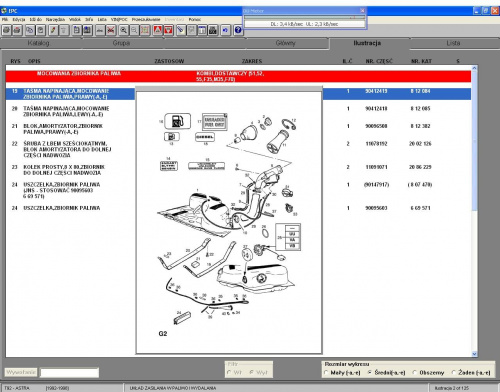Click the red down-triangle toolbar icon
500x392 pixels.
coord(169,30)
